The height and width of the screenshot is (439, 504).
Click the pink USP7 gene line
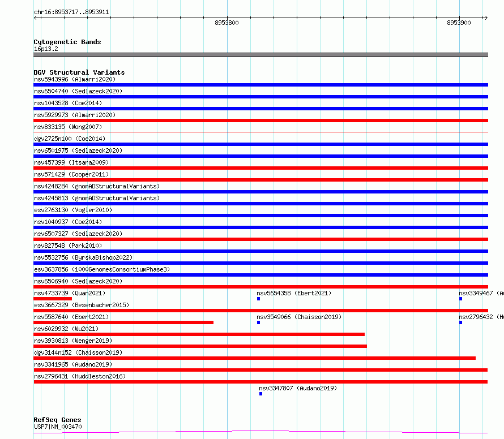point(260,432)
